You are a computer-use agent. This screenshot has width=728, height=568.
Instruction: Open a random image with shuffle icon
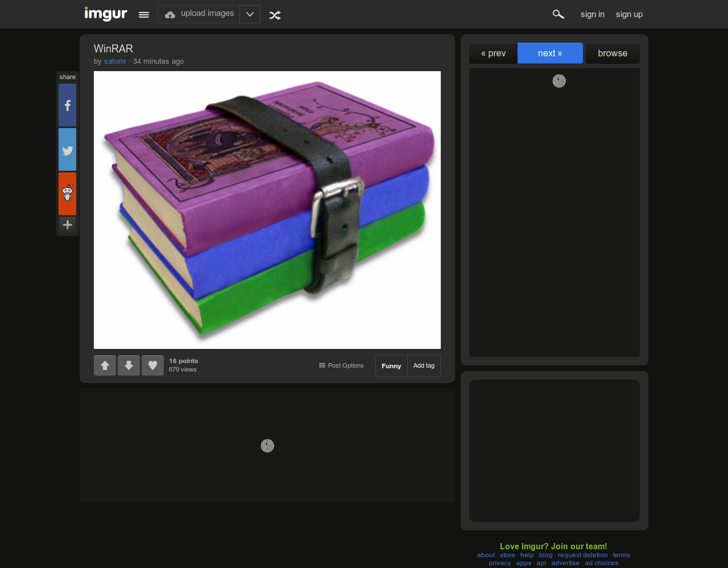(275, 15)
